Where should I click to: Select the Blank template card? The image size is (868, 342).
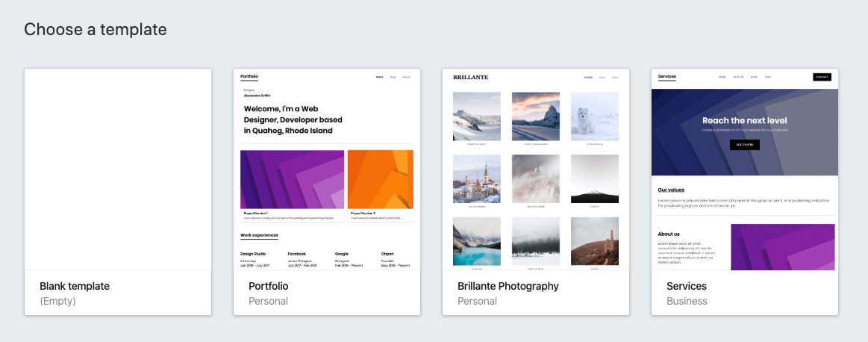[118, 192]
